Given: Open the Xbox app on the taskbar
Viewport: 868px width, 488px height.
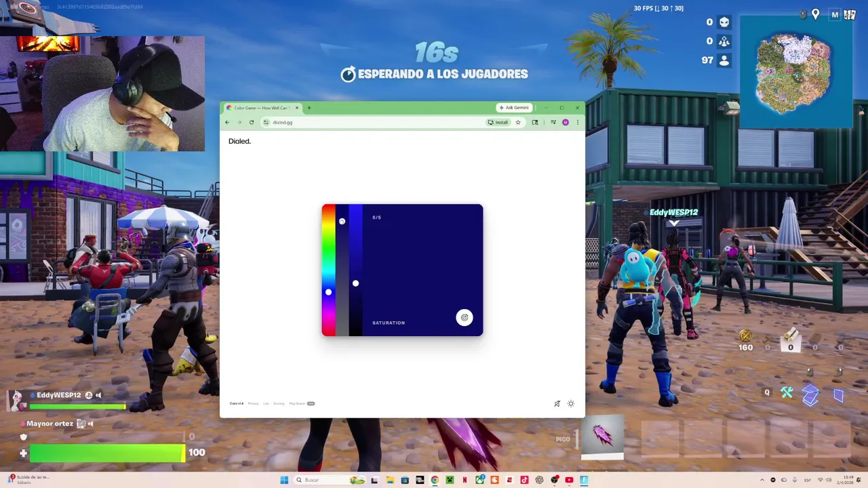Looking at the screenshot, I should 480,480.
